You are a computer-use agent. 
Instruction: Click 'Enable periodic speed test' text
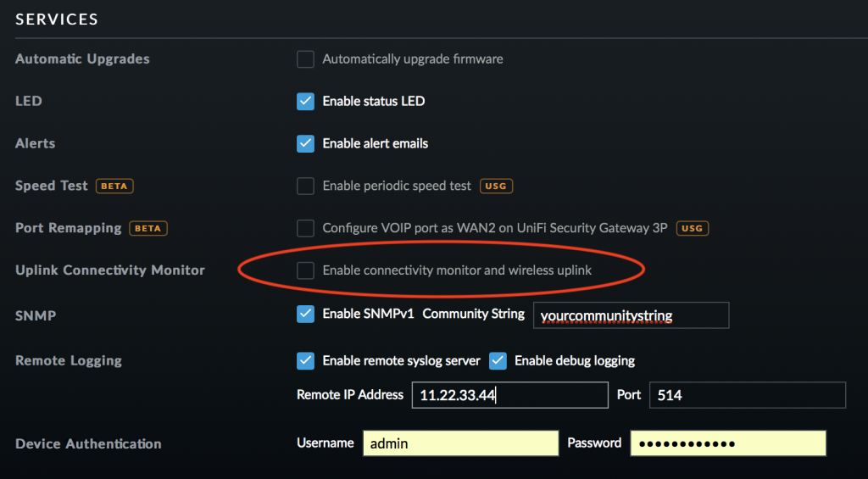pos(397,186)
